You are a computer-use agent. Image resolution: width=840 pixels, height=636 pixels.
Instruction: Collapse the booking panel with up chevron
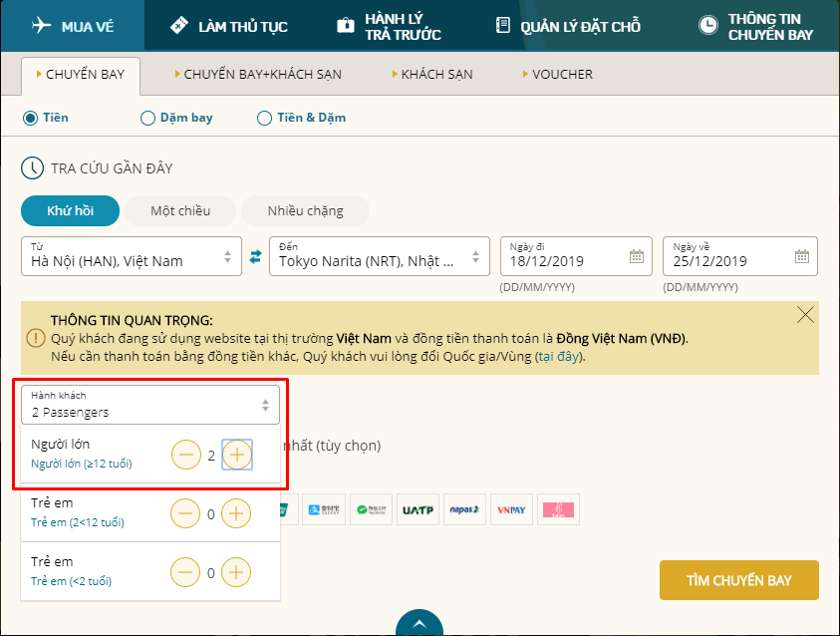[x=420, y=623]
